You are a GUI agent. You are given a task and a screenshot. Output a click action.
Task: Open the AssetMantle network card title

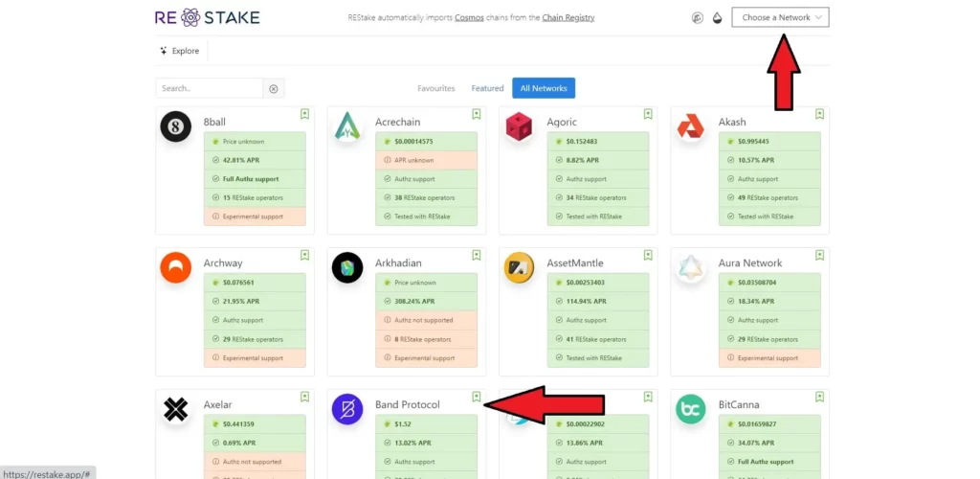point(575,262)
